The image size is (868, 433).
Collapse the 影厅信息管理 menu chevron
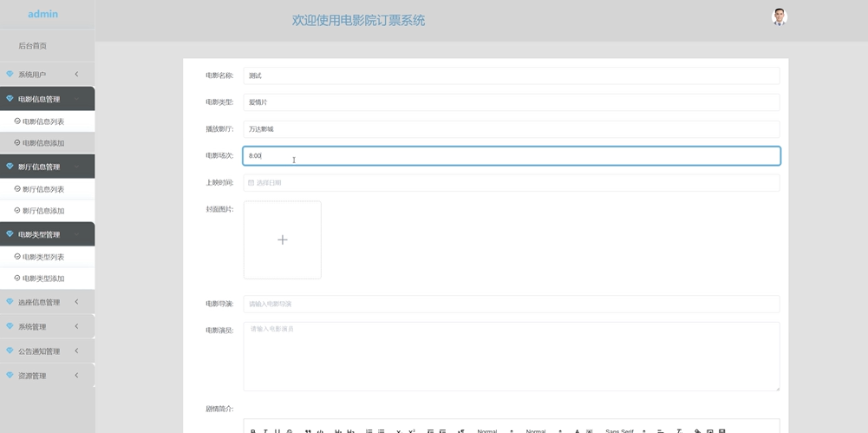(76, 167)
